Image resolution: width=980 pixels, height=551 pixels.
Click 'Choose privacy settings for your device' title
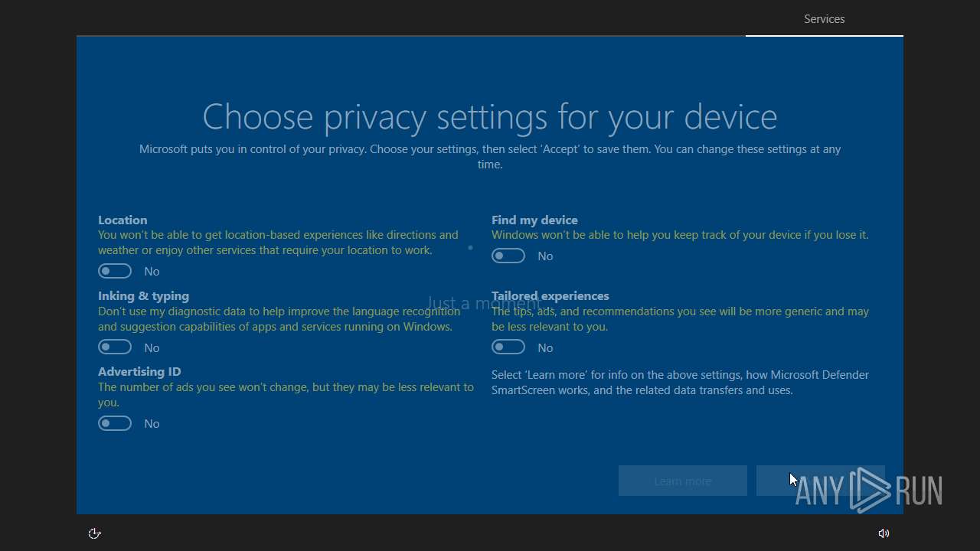490,116
